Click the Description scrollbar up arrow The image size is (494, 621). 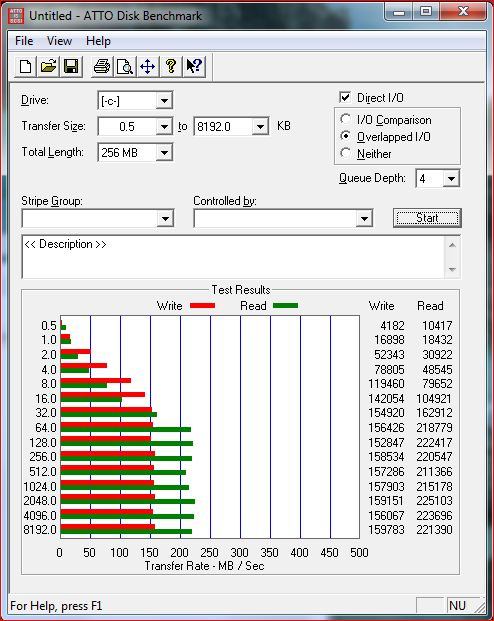[x=452, y=246]
